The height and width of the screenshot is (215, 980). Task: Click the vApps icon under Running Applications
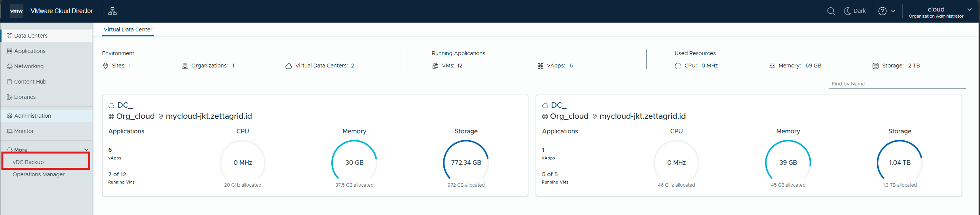[x=540, y=66]
